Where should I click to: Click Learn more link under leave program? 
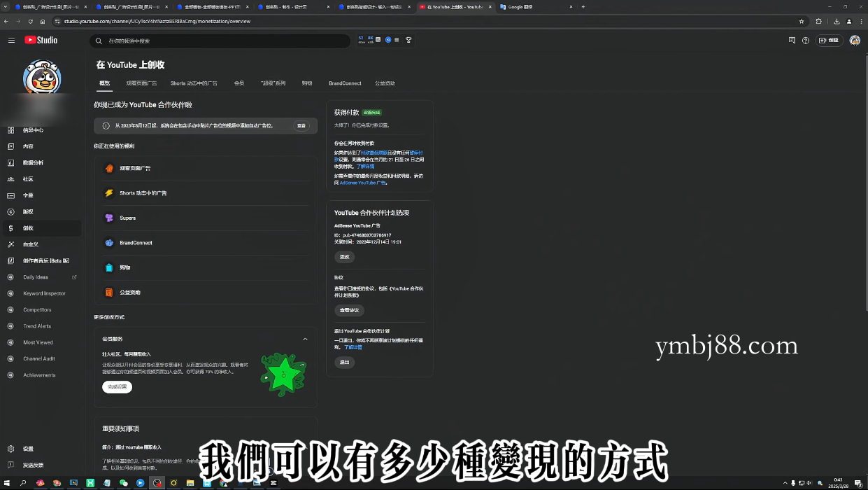point(353,347)
